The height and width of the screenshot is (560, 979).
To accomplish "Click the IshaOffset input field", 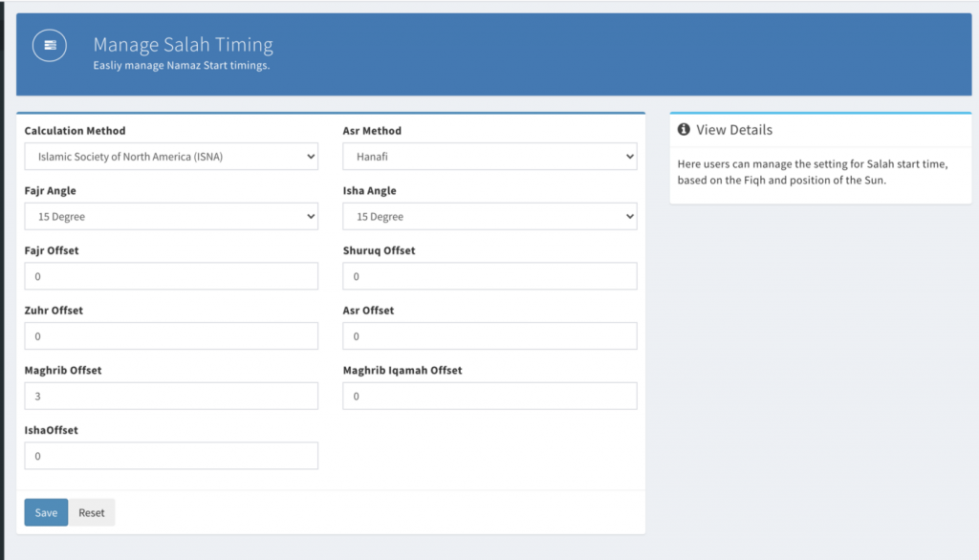I will pos(171,456).
